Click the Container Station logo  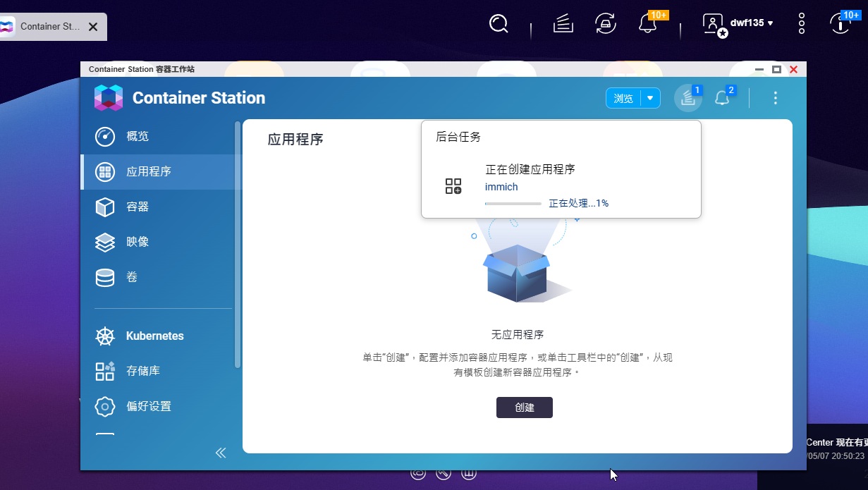[109, 98]
